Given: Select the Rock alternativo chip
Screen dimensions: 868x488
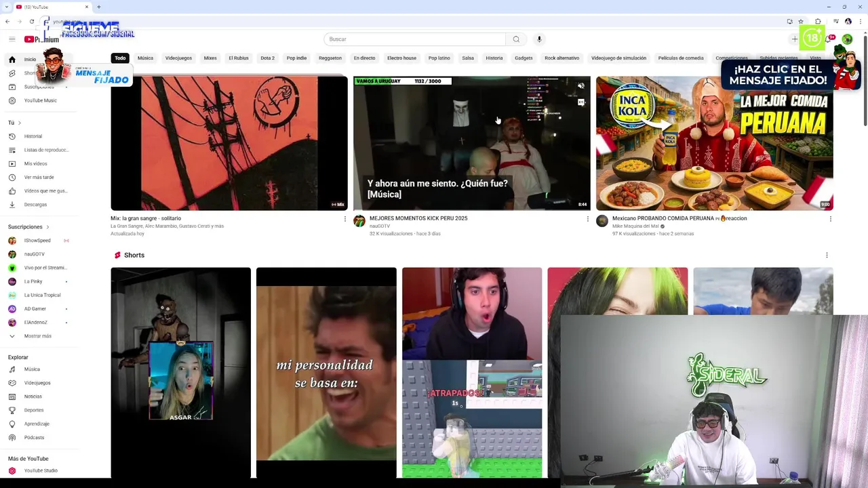Looking at the screenshot, I should click(x=562, y=58).
